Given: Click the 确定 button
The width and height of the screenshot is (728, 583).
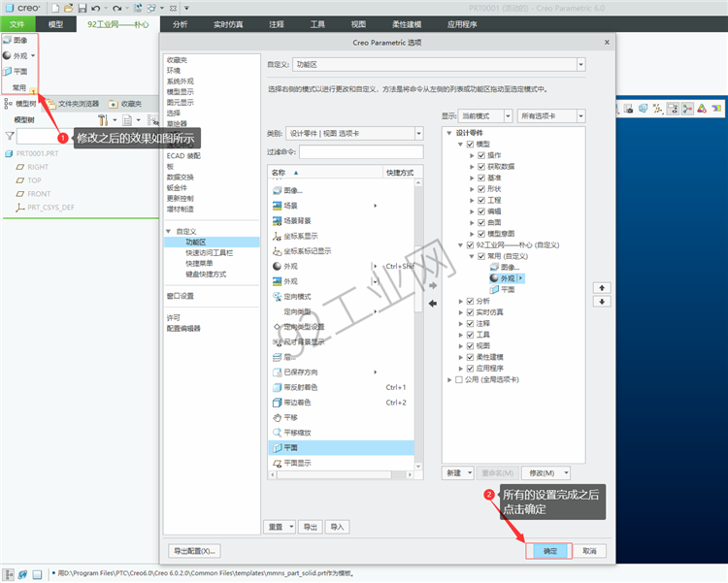Looking at the screenshot, I should coord(549,551).
